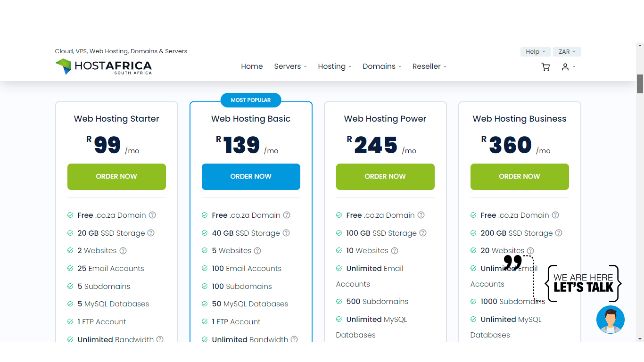Click '5 MySQL Databases' in Starter plan
This screenshot has height=362, width=644.
113,304
